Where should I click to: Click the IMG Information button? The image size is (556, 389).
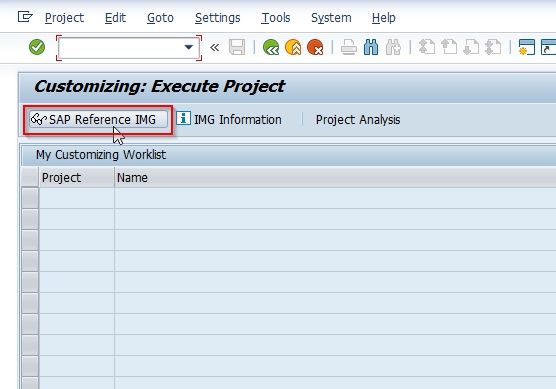229,120
